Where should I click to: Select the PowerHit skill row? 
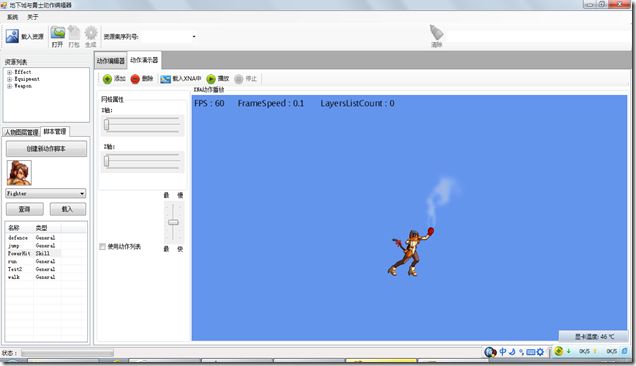point(46,253)
